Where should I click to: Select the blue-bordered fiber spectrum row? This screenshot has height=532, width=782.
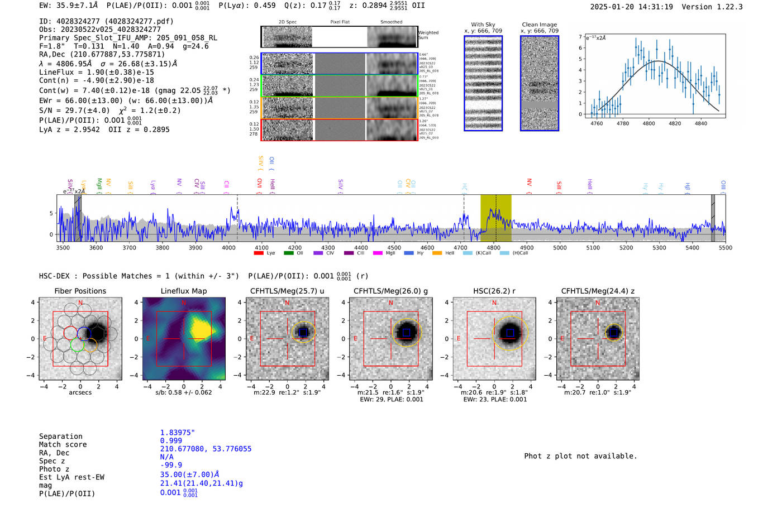(340, 64)
